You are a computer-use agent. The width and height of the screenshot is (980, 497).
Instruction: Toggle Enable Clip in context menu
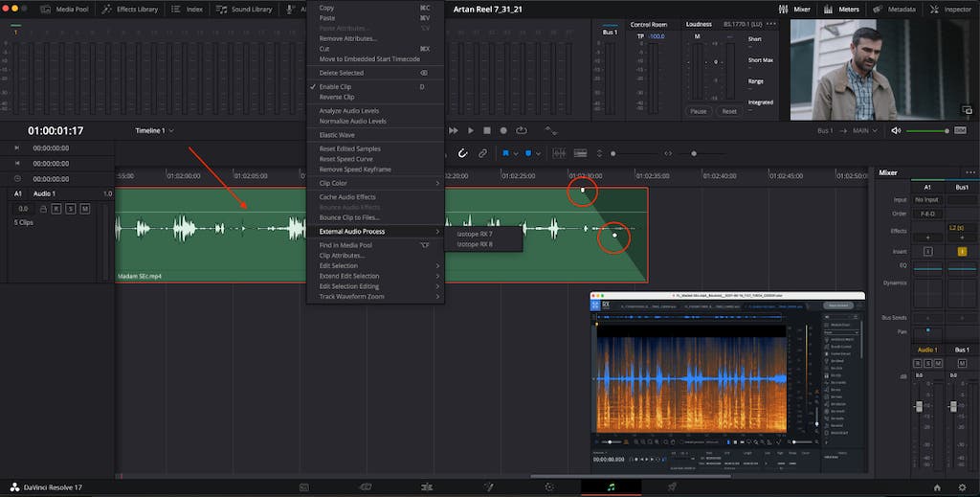[335, 87]
